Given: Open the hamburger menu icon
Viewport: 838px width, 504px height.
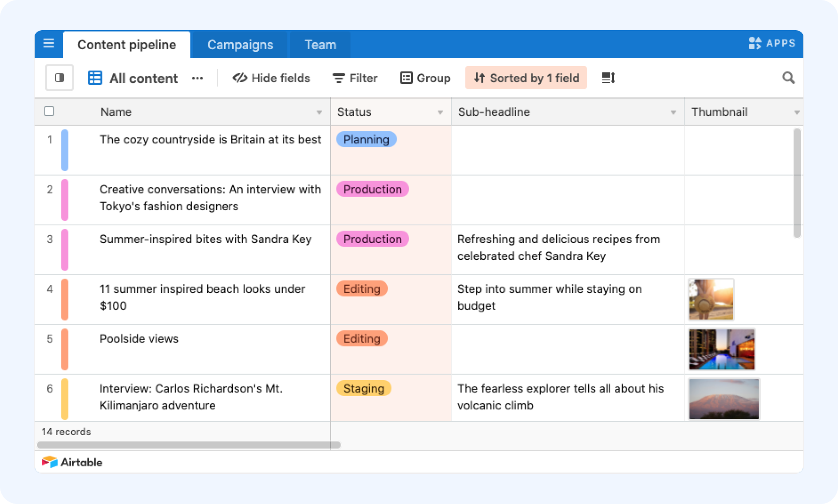Looking at the screenshot, I should [49, 43].
